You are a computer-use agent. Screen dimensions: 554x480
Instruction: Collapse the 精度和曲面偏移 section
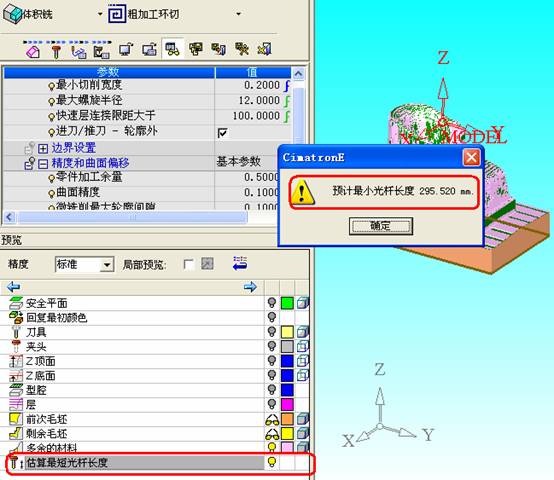tap(43, 164)
